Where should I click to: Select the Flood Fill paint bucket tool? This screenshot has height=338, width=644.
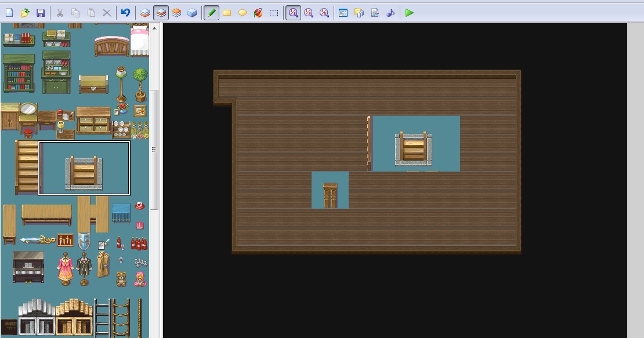point(258,13)
